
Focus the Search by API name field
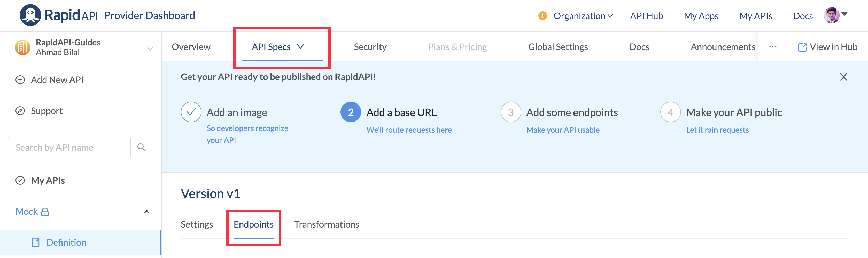(x=69, y=147)
